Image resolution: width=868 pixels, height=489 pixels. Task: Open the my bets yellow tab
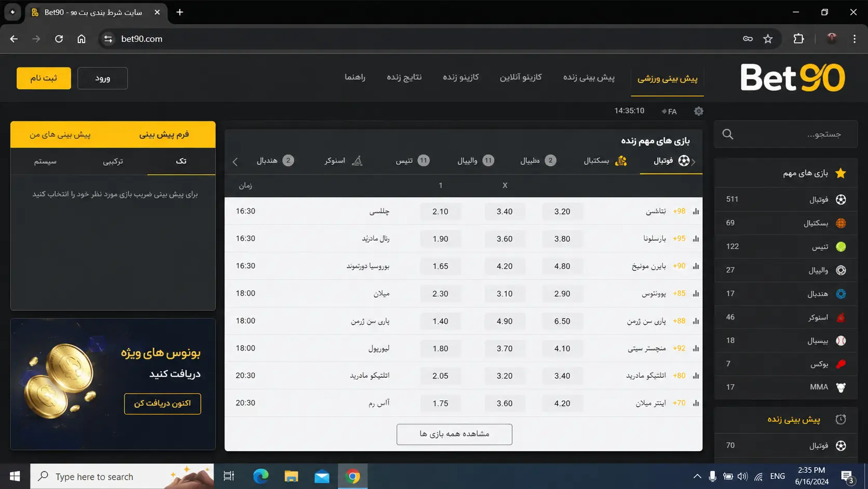click(60, 135)
